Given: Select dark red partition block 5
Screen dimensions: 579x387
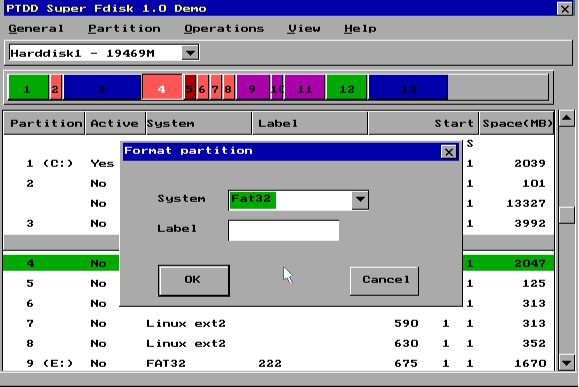Looking at the screenshot, I should pyautogui.click(x=190, y=87).
